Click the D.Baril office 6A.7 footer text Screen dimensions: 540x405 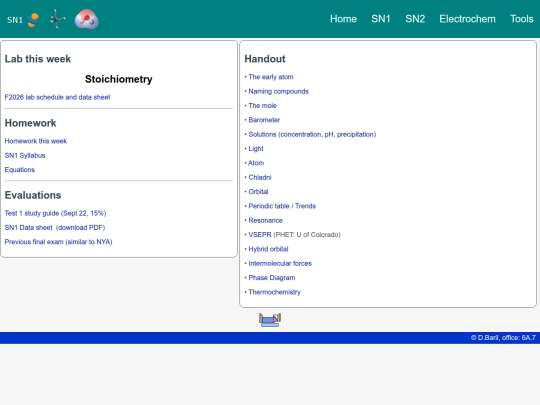click(503, 338)
